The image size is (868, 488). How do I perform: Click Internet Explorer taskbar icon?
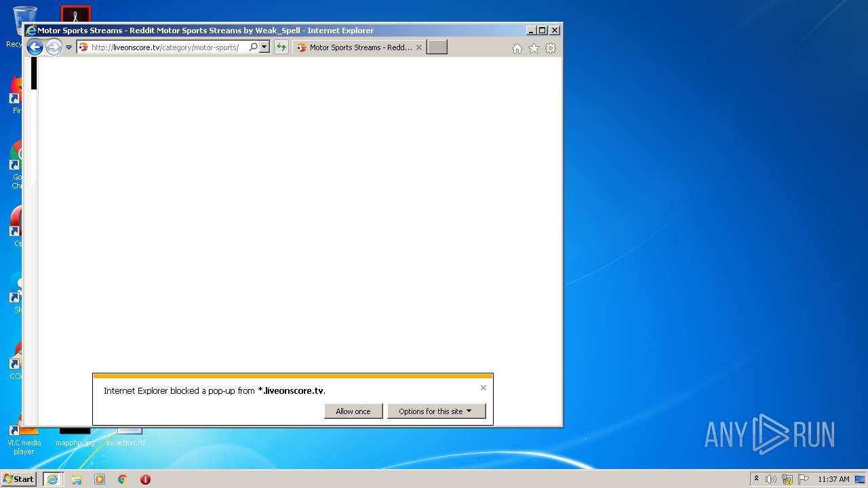tap(52, 479)
